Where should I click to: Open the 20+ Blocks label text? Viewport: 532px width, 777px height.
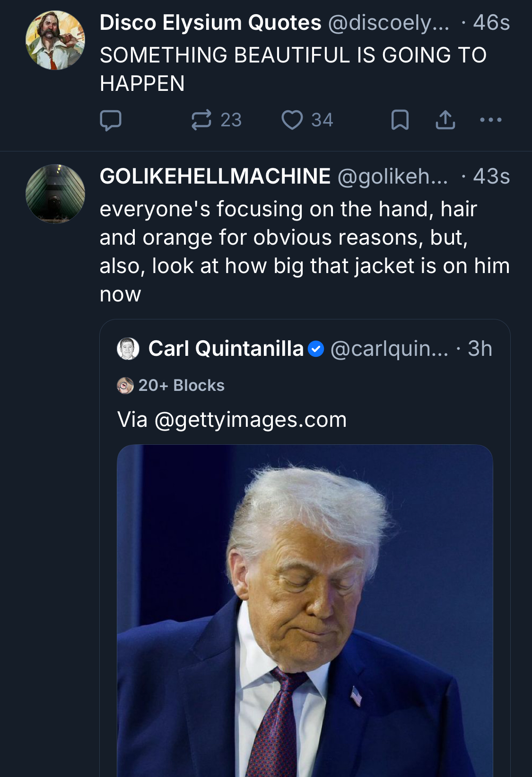pyautogui.click(x=181, y=386)
